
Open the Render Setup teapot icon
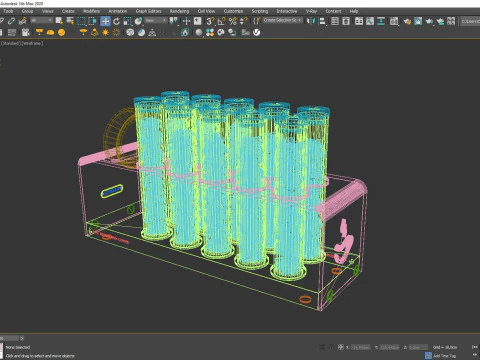(407, 21)
